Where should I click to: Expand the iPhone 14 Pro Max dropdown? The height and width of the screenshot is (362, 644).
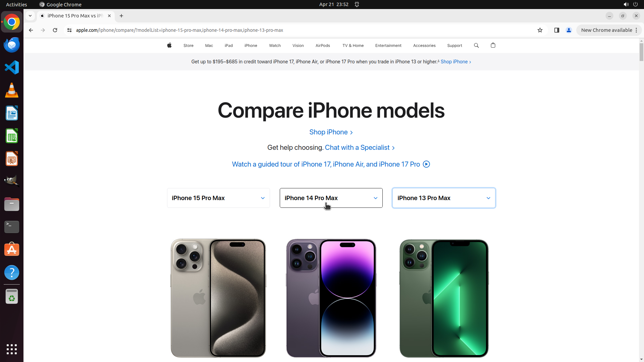pyautogui.click(x=331, y=198)
